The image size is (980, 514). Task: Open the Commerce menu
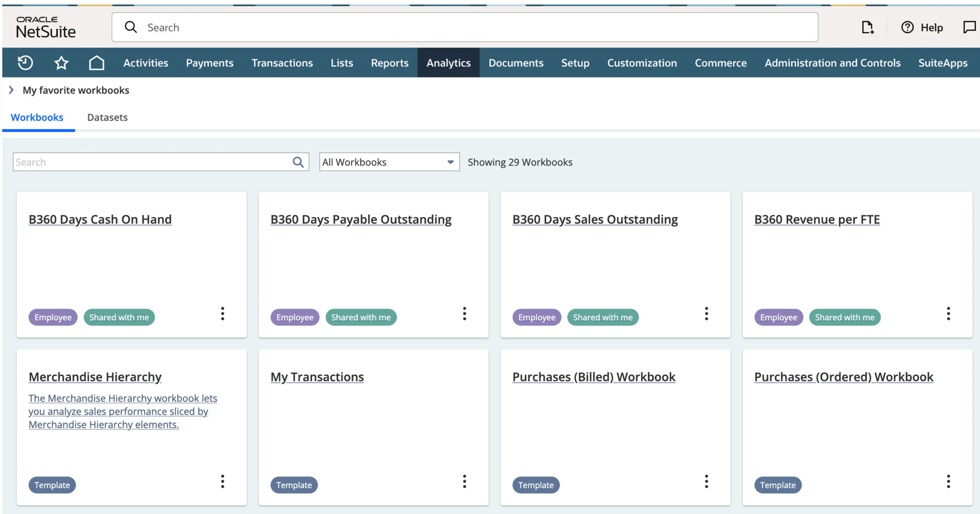coord(721,63)
